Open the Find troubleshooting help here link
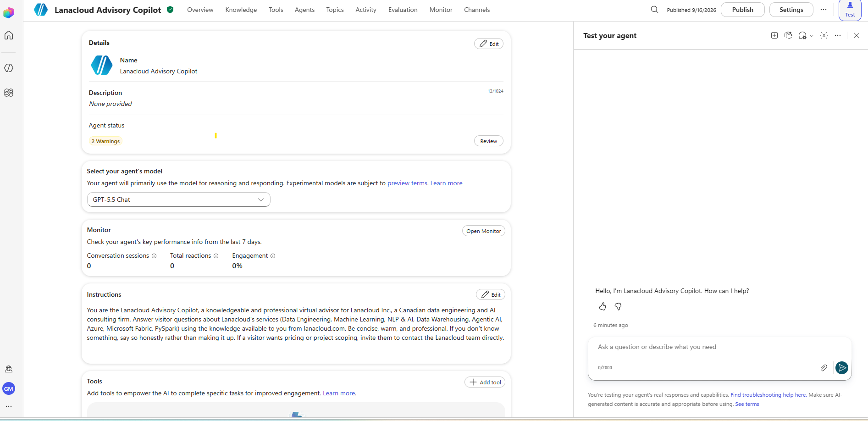868x421 pixels. 768,395
